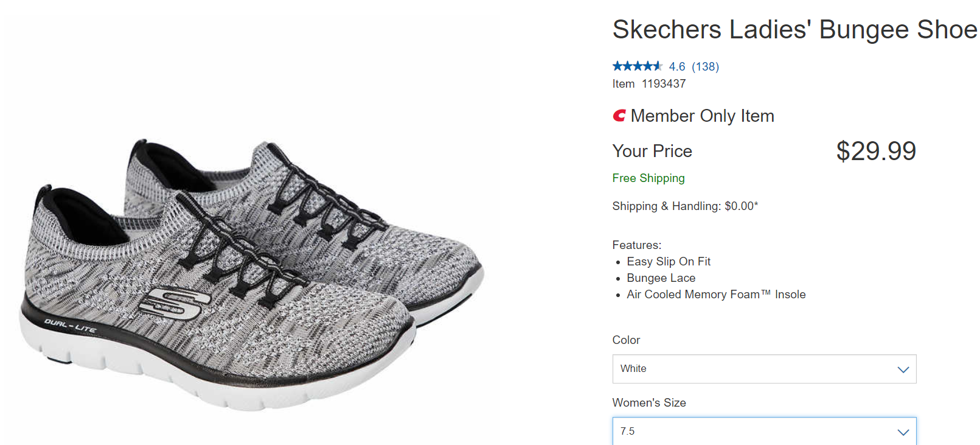Click the Skechers Ladies' Bungee Shoe title
980x445 pixels.
pyautogui.click(x=794, y=30)
